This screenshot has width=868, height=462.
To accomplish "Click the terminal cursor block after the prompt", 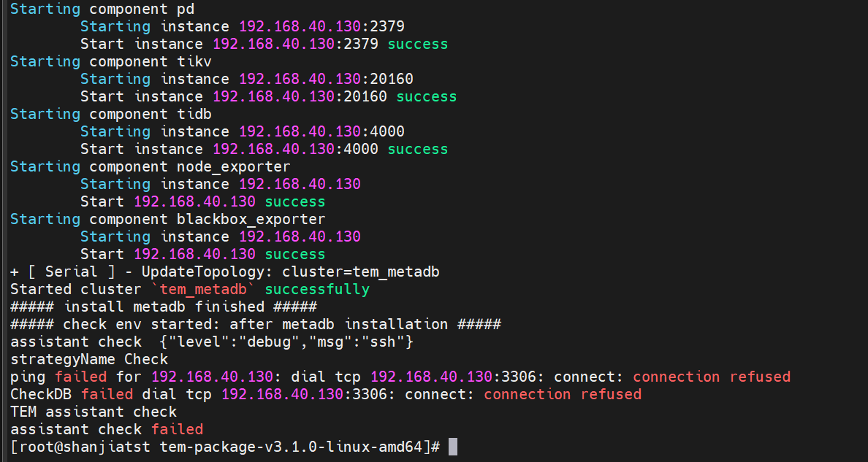I will [x=453, y=447].
